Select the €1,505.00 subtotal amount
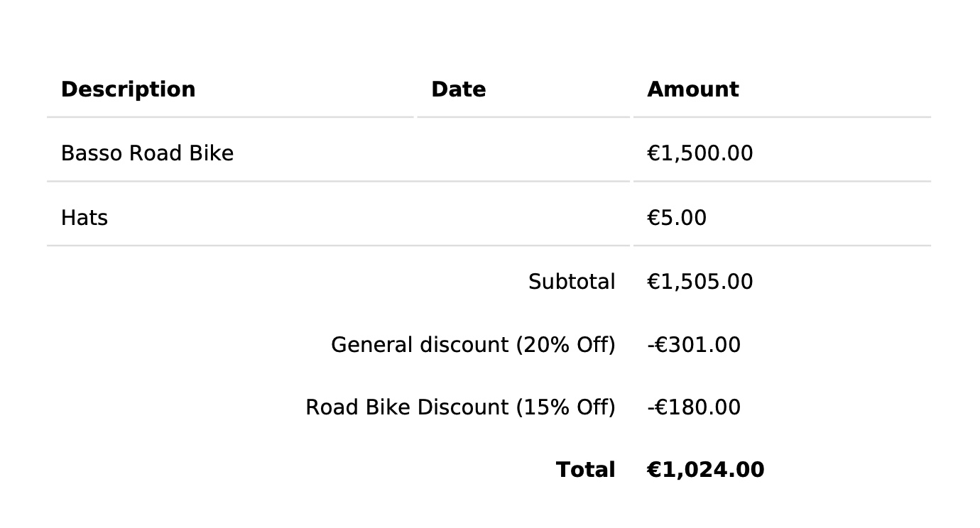 699,282
